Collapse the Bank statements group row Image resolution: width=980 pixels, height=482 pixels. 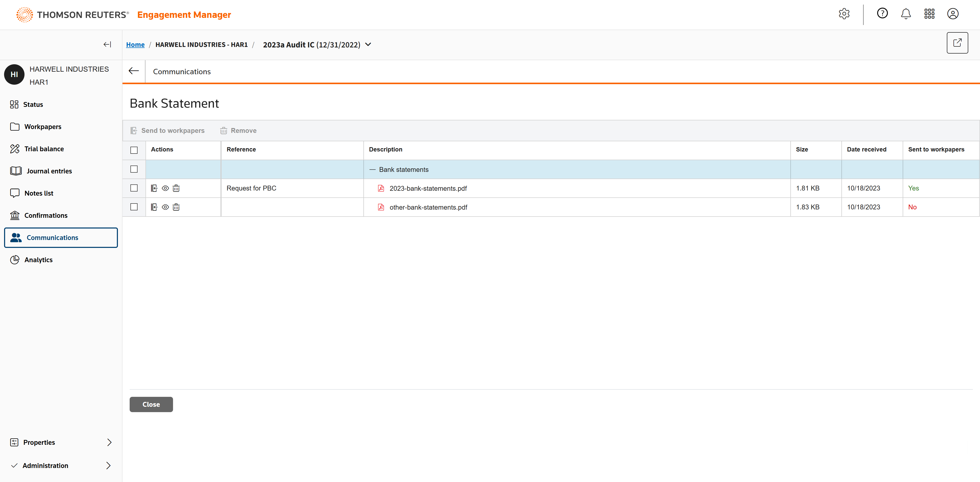pos(372,170)
